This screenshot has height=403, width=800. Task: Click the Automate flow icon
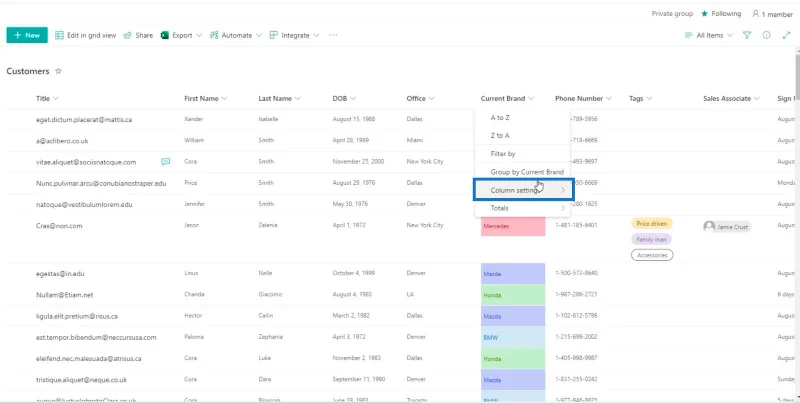[x=214, y=35]
